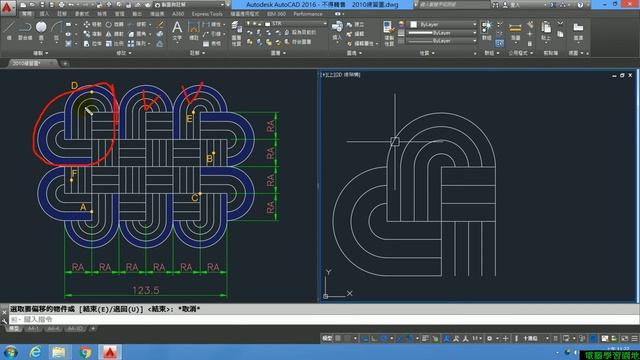The image size is (640, 360).
Task: Click the Table annotation tool
Action: click(212, 43)
